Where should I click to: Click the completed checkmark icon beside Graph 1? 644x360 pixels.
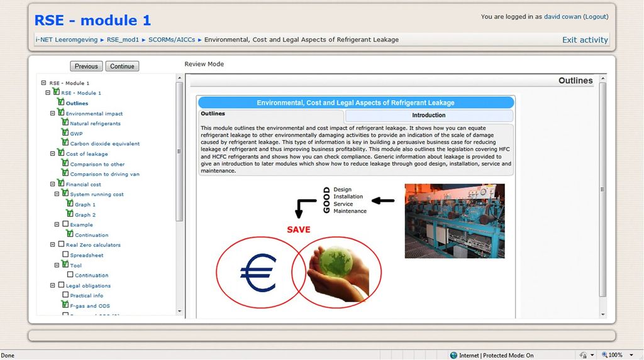pos(70,204)
